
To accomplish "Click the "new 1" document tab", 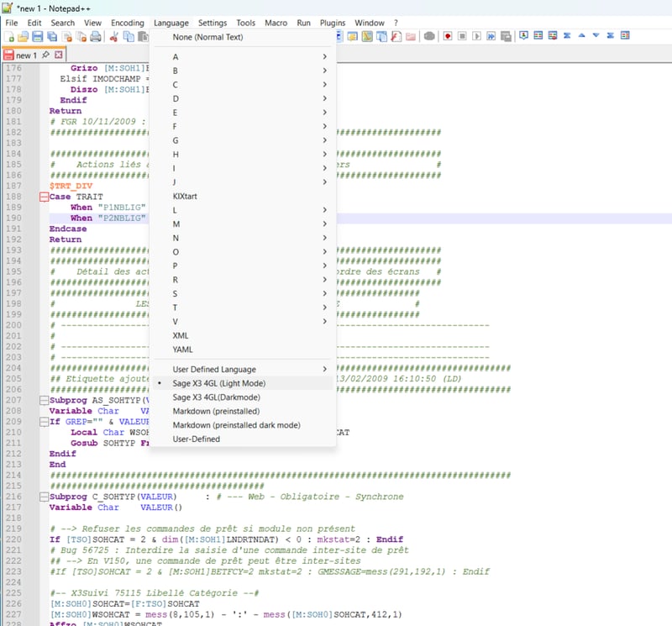I will [x=25, y=55].
